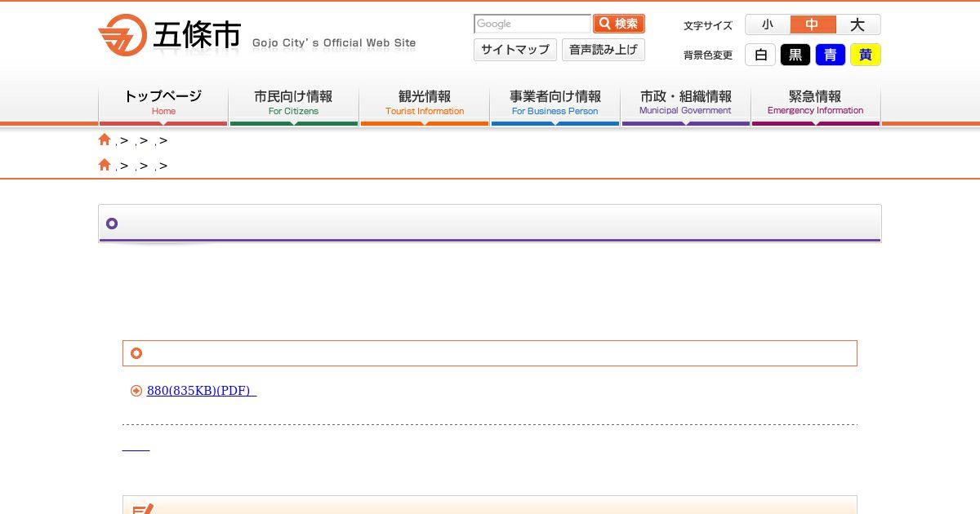
Task: Click the arrow icon beside PDF link
Action: (x=136, y=391)
